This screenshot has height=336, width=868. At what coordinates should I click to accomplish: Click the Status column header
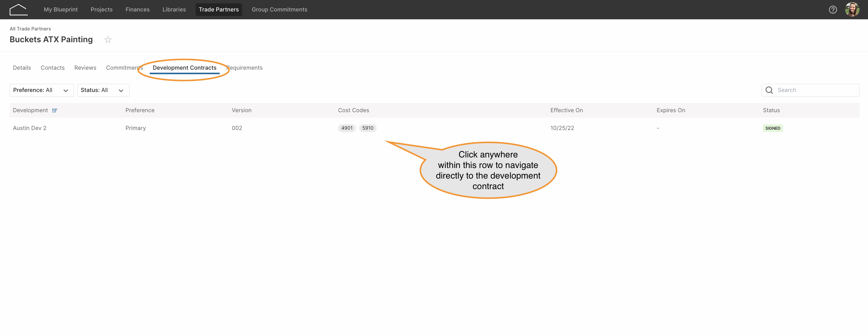(771, 110)
